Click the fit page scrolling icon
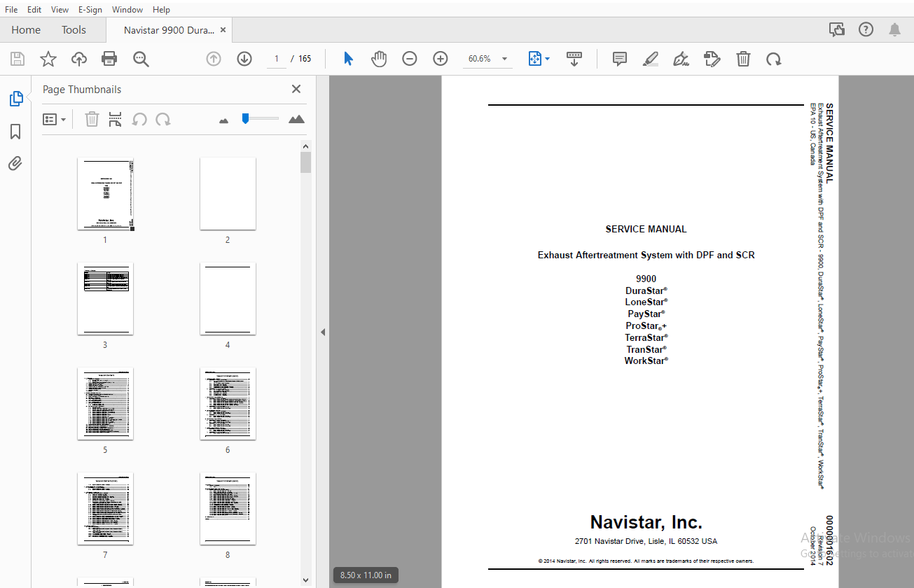 [x=535, y=59]
